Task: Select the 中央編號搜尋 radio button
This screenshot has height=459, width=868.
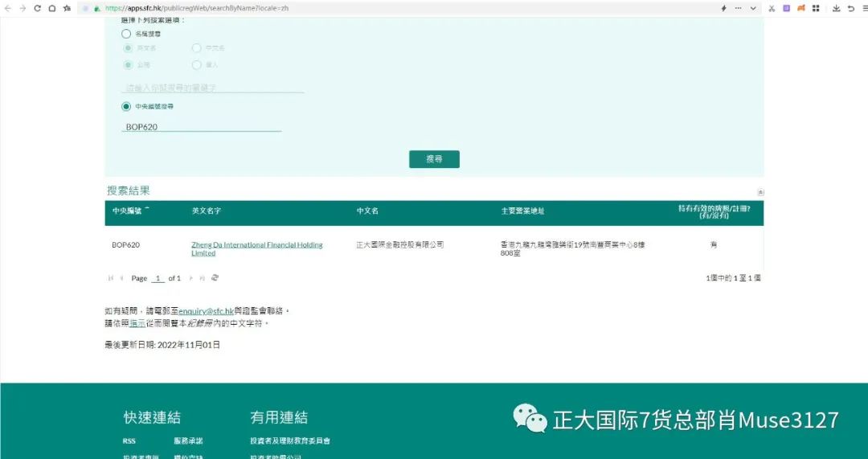Action: 126,106
